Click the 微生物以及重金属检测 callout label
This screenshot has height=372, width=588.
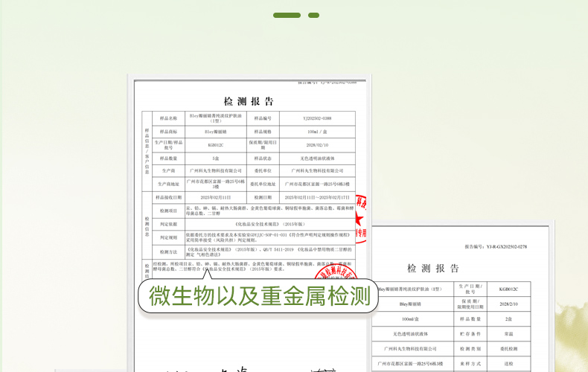tap(258, 296)
